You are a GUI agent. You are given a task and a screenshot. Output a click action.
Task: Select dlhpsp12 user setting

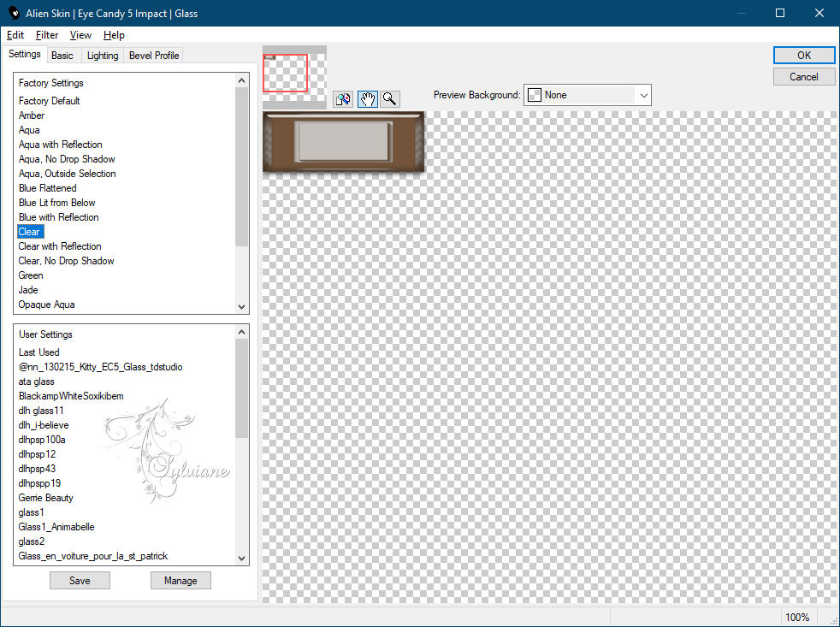[37, 454]
